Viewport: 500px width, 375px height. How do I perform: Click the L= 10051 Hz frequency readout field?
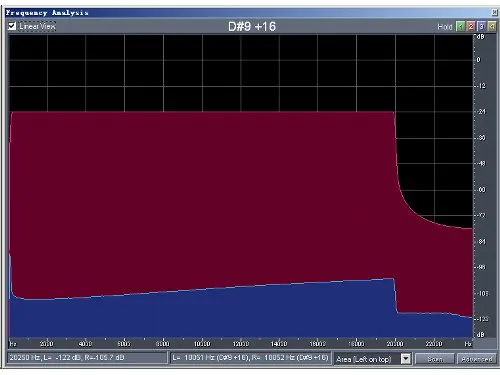point(250,358)
